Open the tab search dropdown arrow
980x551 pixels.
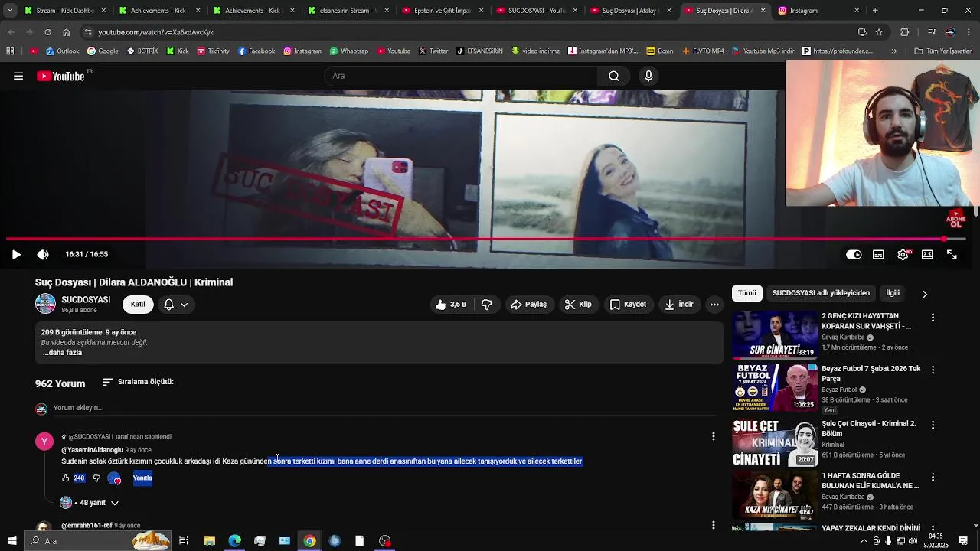tap(10, 11)
